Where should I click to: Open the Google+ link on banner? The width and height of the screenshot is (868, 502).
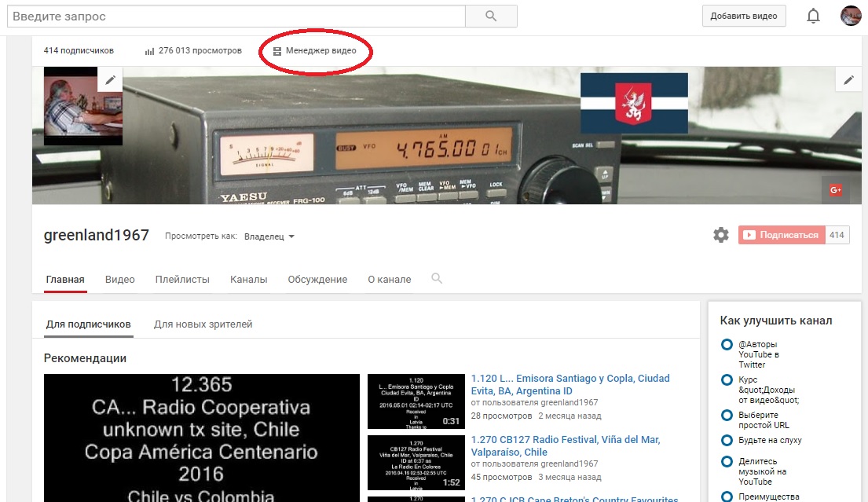click(835, 190)
